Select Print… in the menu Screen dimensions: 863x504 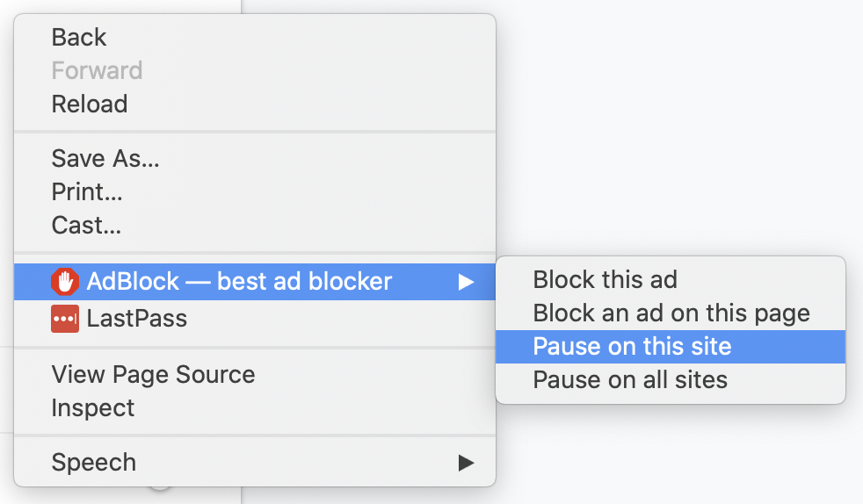(87, 191)
